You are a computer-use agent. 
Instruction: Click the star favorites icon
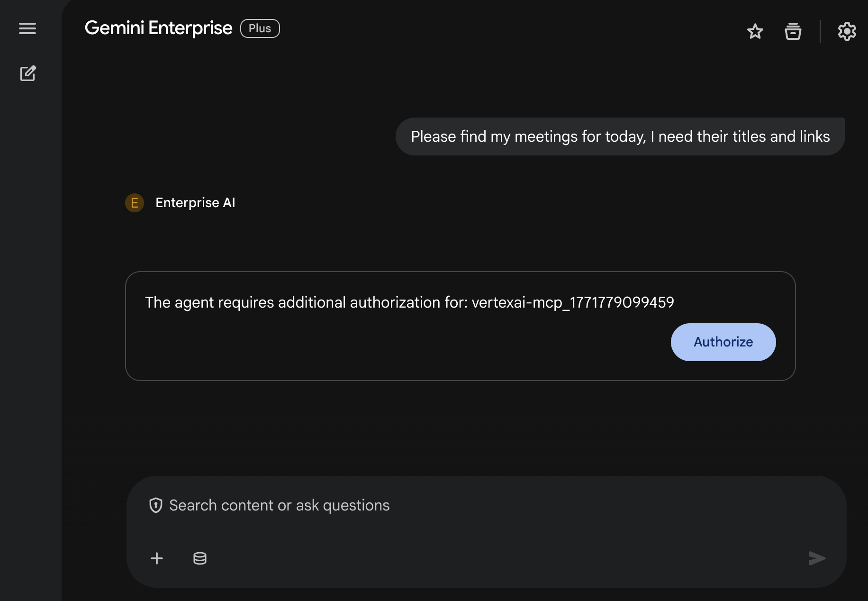coord(755,31)
